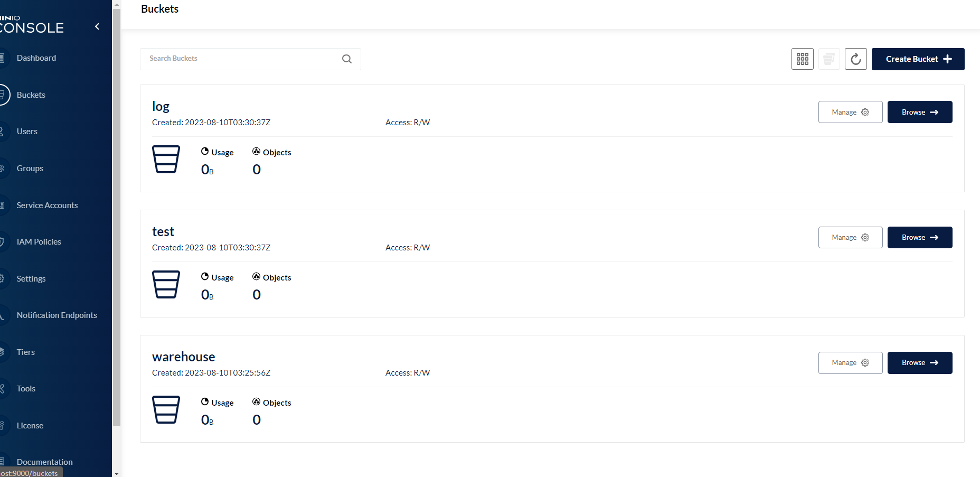
Task: Click the test bucket icon
Action: pos(166,284)
